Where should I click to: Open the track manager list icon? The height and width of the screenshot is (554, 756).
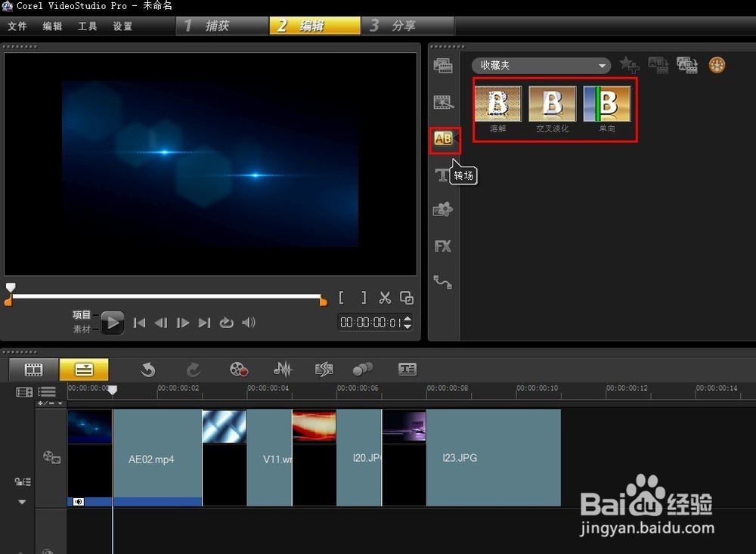47,392
